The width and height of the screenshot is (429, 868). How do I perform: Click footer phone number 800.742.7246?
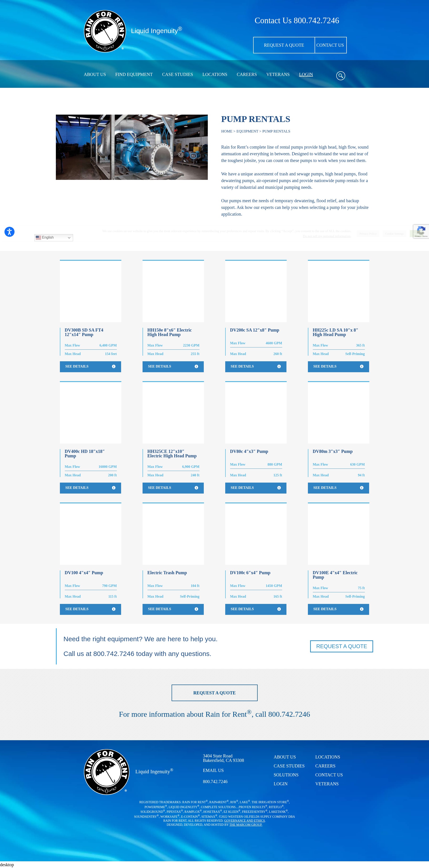[215, 781]
